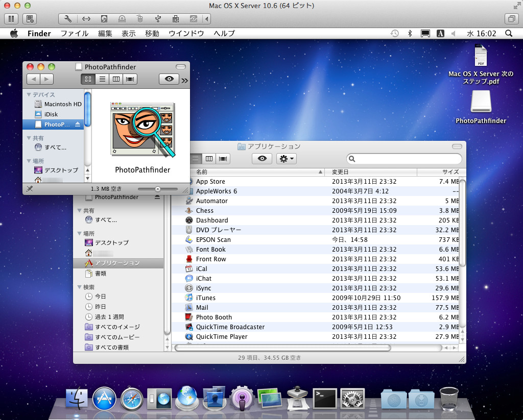523x420 pixels.
Task: Launch Safari from the Dock
Action: [x=132, y=399]
